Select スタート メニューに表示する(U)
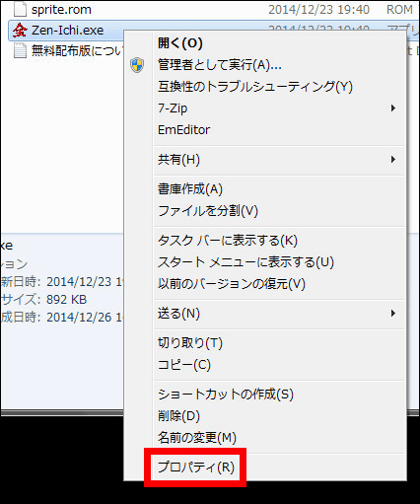 (245, 262)
